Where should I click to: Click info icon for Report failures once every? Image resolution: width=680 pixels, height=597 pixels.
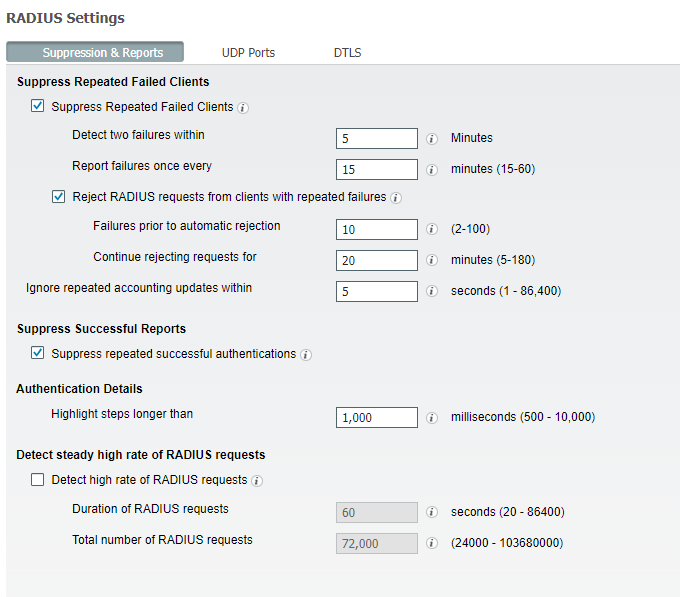pyautogui.click(x=432, y=170)
